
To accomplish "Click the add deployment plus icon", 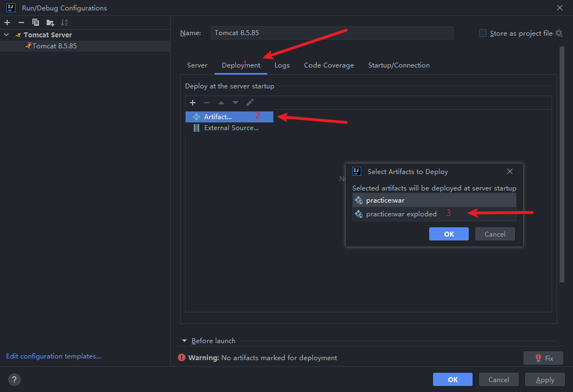I will (193, 103).
